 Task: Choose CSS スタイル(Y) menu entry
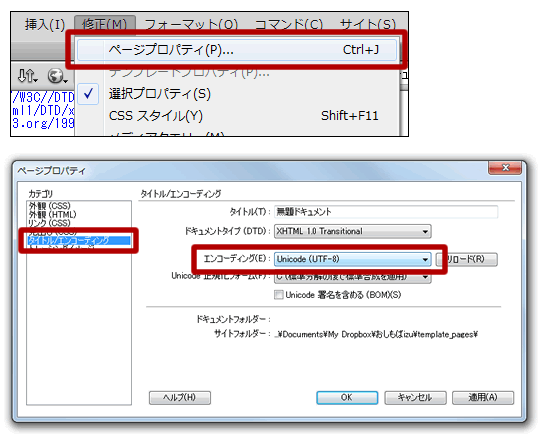(237, 116)
